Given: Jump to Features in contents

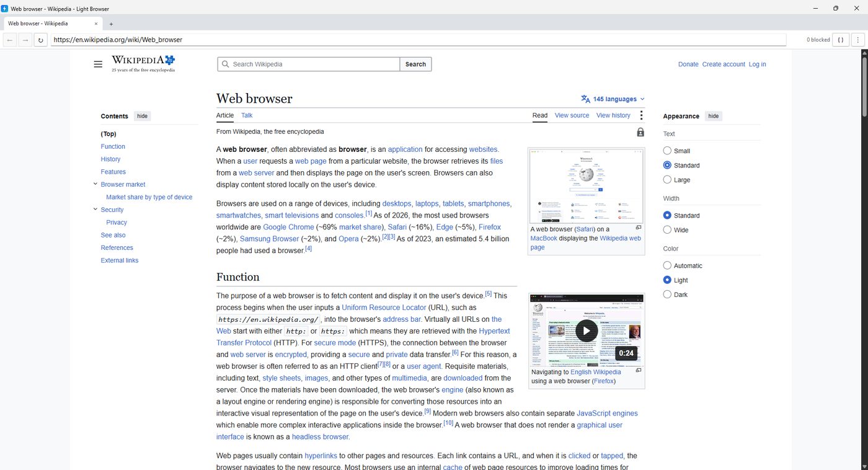Looking at the screenshot, I should [x=113, y=172].
